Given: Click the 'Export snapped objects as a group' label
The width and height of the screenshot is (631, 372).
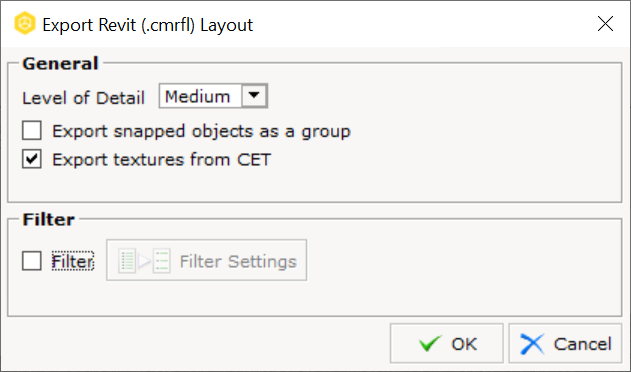Looking at the screenshot, I should pyautogui.click(x=202, y=131).
